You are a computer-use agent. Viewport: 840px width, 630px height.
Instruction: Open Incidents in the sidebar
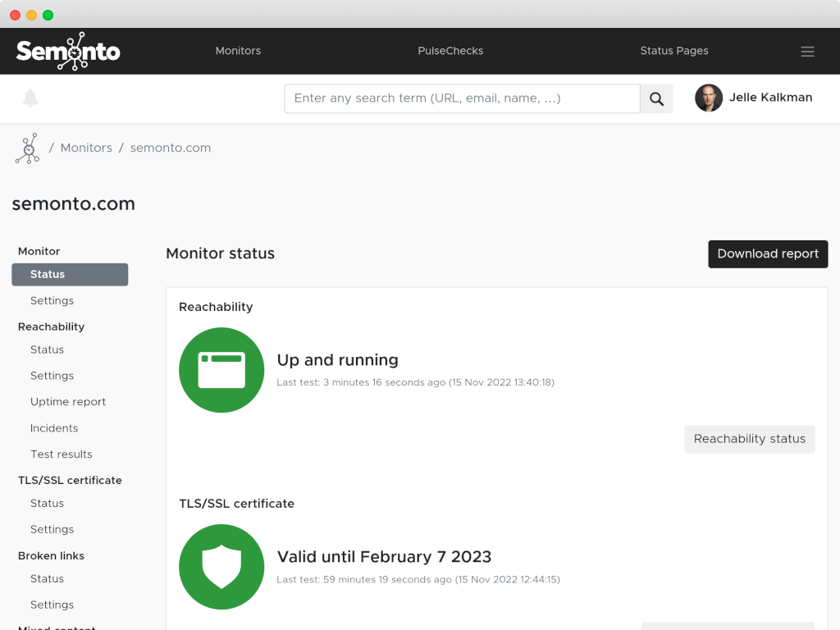54,428
